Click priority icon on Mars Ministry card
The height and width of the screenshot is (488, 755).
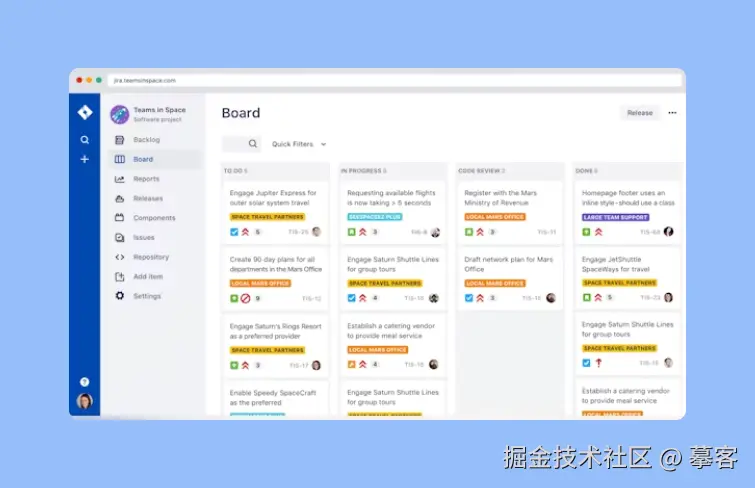coord(481,232)
